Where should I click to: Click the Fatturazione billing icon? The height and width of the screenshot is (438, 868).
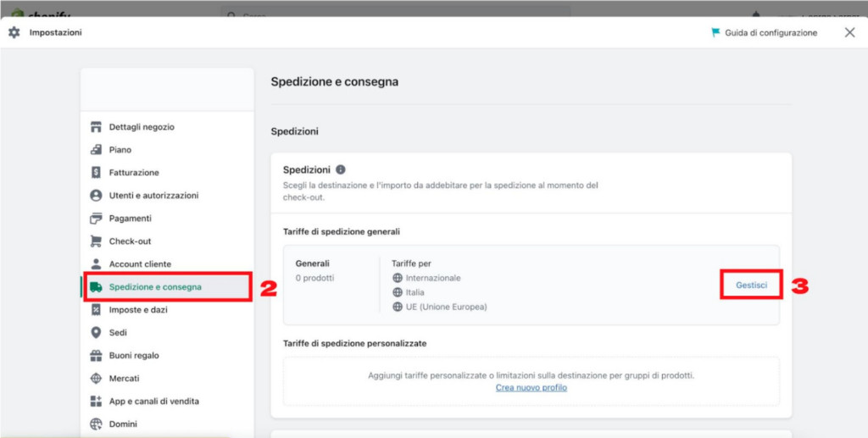96,173
